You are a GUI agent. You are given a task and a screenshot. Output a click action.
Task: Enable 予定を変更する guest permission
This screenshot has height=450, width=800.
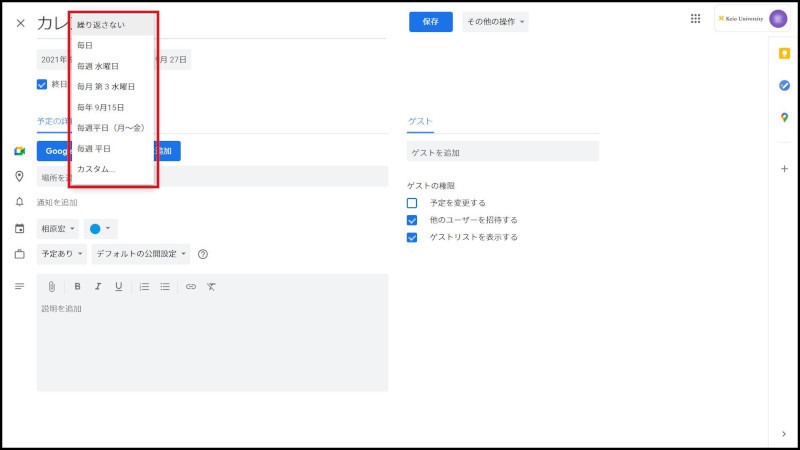[412, 203]
